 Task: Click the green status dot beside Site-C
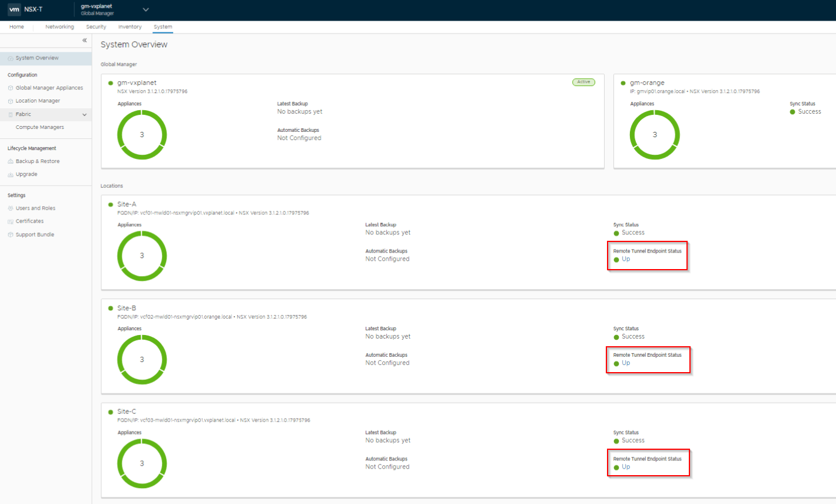[x=111, y=412]
